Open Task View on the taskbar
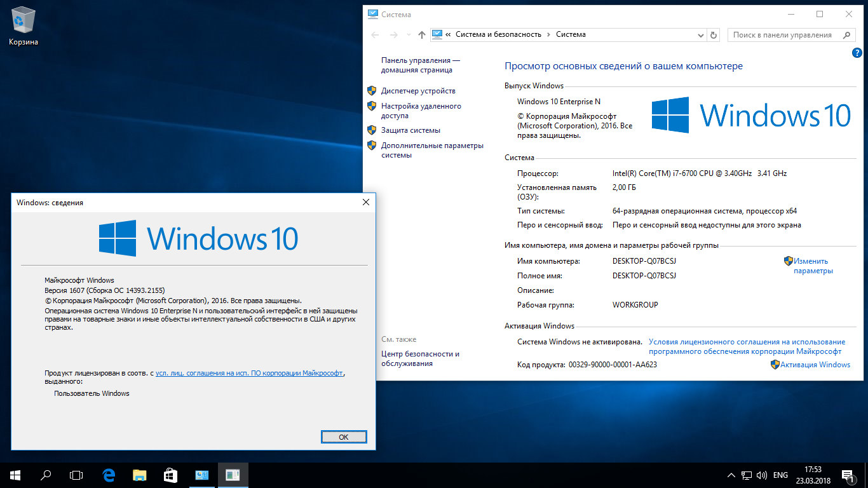 [76, 475]
